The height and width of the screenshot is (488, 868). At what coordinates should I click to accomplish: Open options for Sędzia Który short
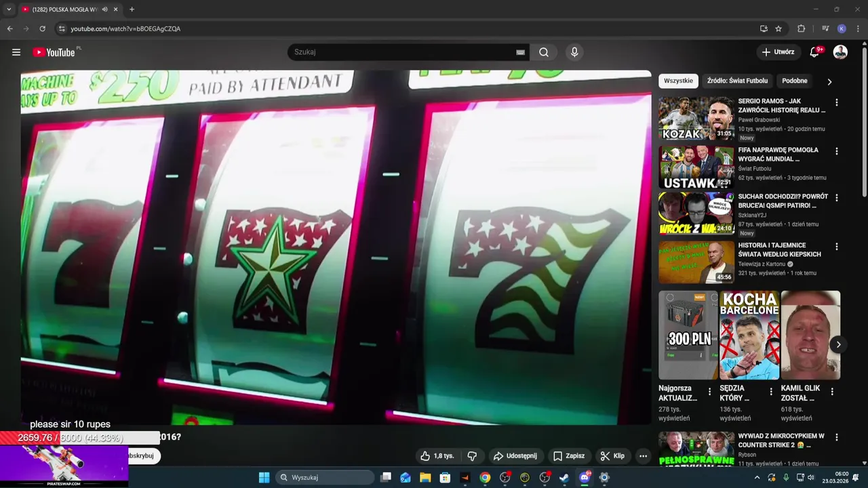[770, 391]
